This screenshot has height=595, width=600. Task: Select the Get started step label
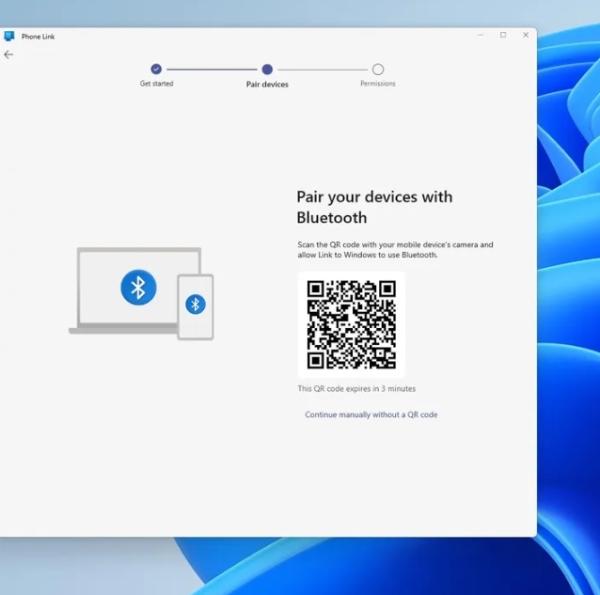tap(157, 83)
